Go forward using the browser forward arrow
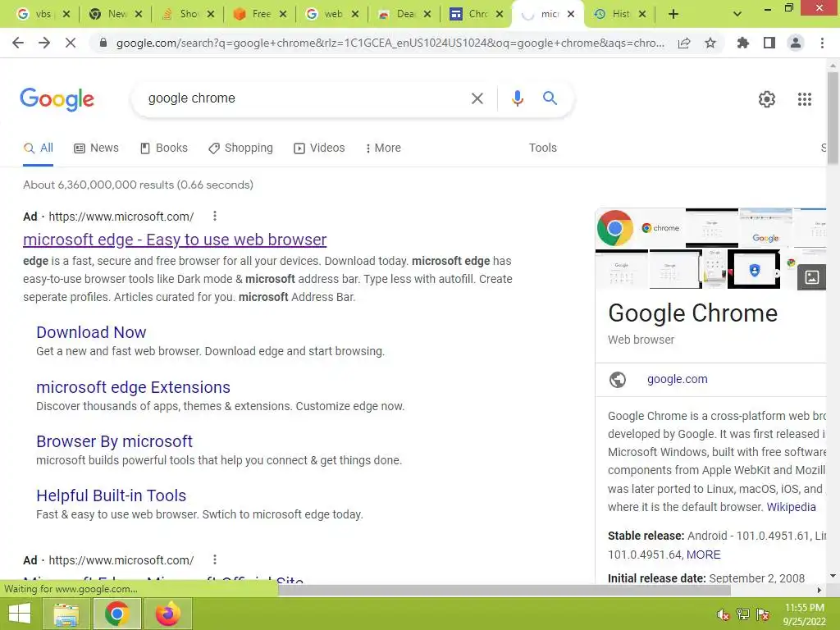The height and width of the screenshot is (630, 840). click(44, 43)
